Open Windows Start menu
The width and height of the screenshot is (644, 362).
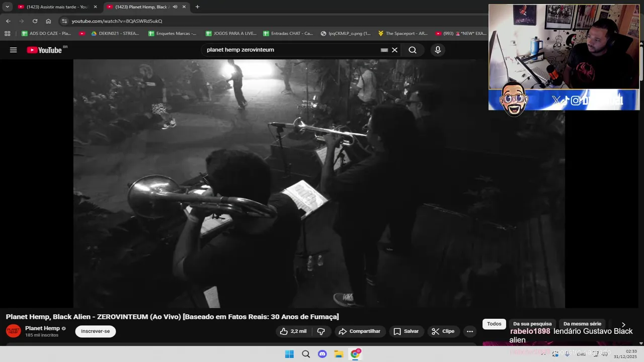(289, 354)
